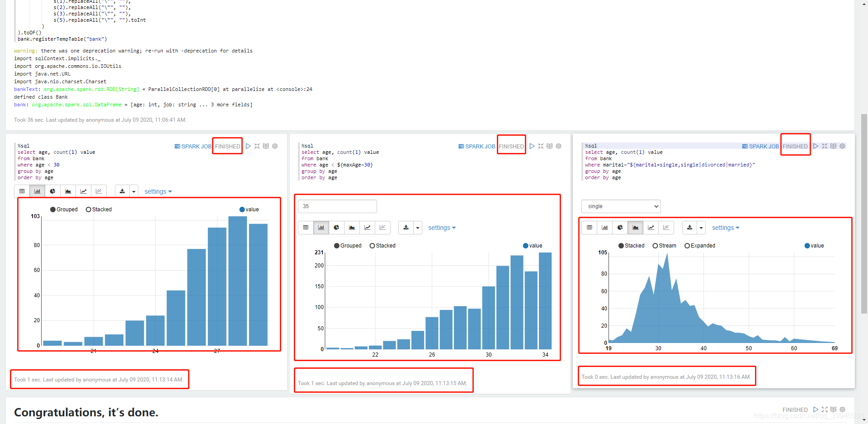Switch first chart to area chart
The height and width of the screenshot is (424, 868).
tap(68, 191)
